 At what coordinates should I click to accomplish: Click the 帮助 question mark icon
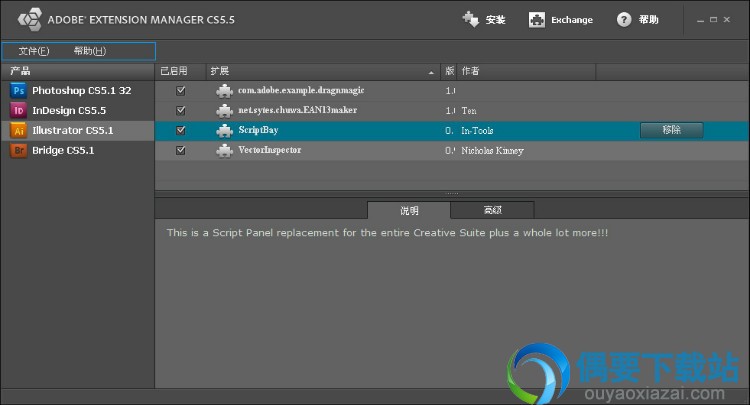(624, 20)
